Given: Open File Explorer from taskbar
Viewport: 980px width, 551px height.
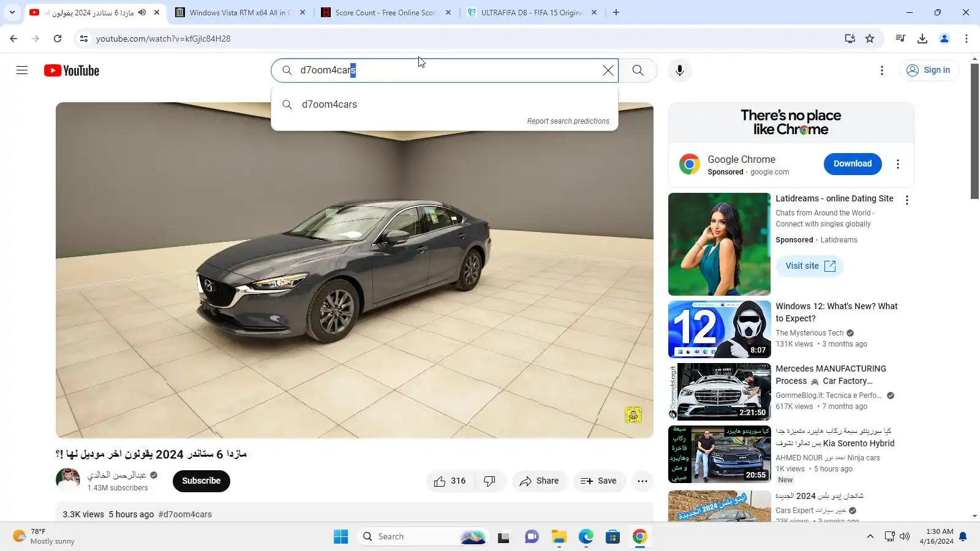Looking at the screenshot, I should (x=559, y=537).
